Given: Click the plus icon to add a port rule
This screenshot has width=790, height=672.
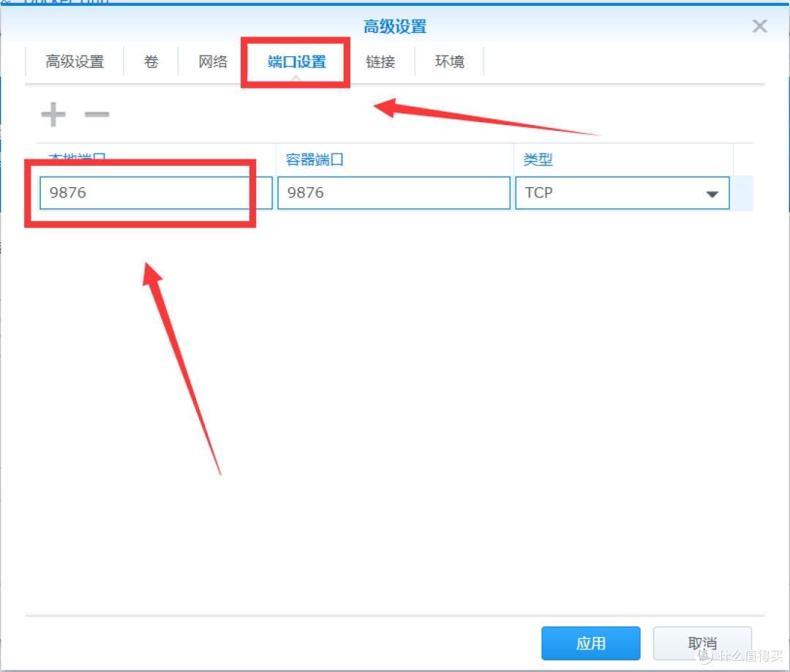Looking at the screenshot, I should click(53, 113).
